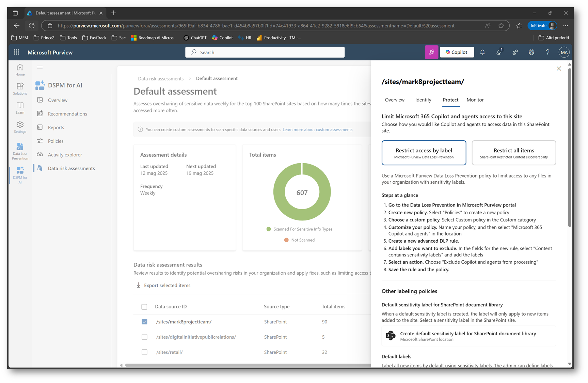Create default sensitivity label for SharePoint library
This screenshot has width=588, height=383.
point(469,336)
